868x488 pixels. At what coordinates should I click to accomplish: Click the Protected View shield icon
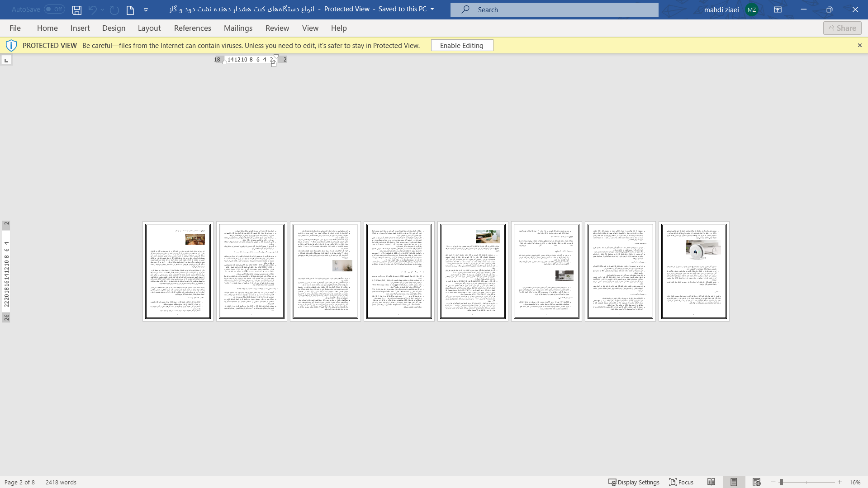11,45
